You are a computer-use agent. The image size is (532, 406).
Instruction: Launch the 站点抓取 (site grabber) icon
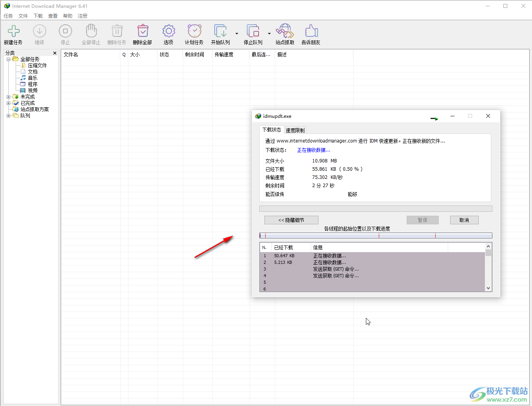[285, 31]
